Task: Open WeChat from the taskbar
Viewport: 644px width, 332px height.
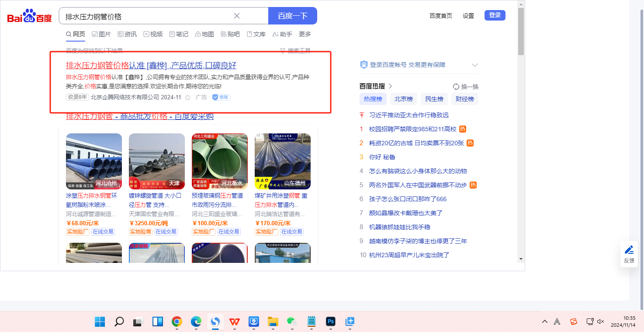Action: (x=291, y=322)
